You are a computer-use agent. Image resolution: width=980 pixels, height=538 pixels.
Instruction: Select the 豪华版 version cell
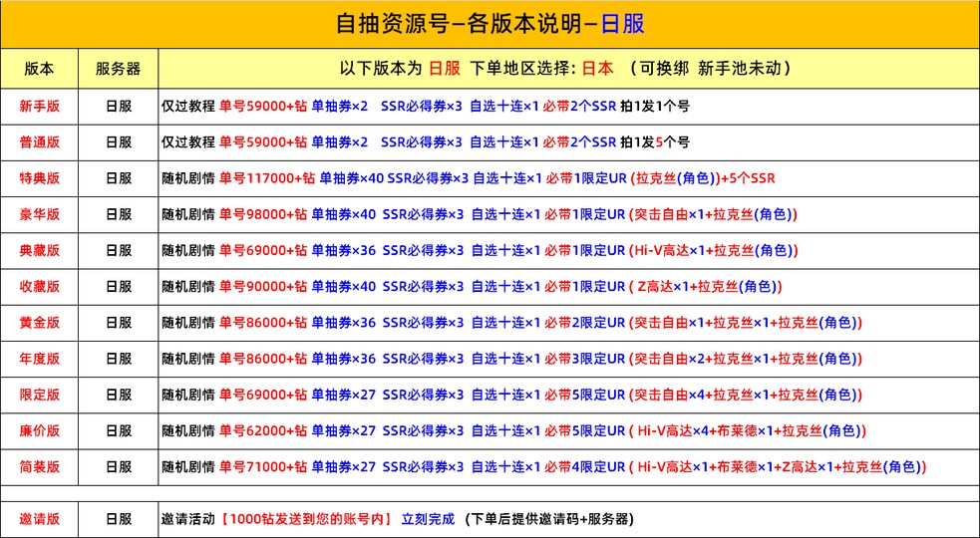pyautogui.click(x=39, y=214)
